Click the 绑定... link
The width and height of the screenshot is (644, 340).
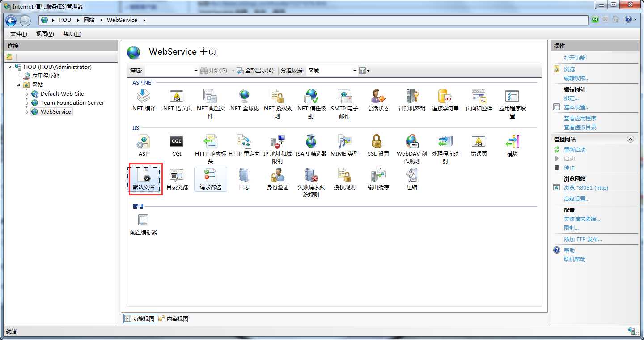point(571,98)
